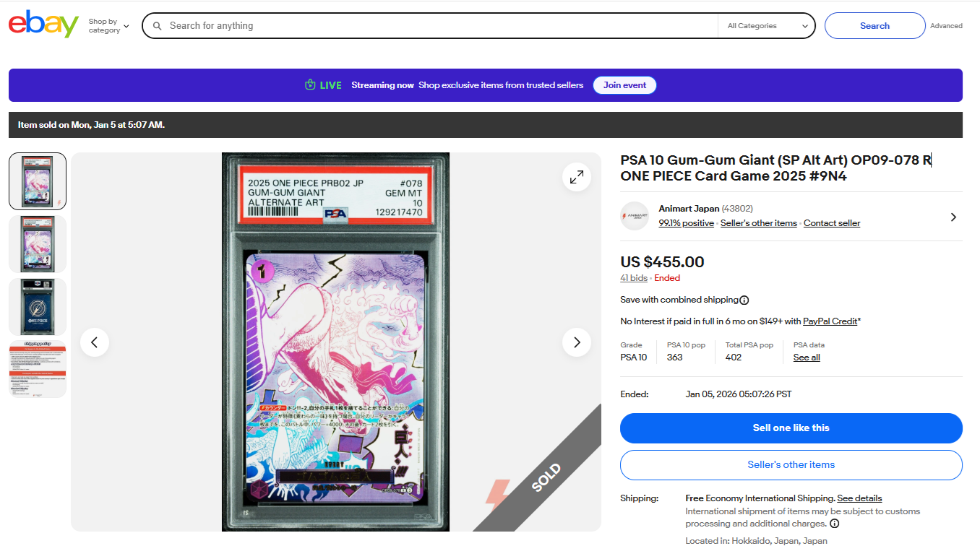Viewport: 980px width, 546px height.
Task: Click the eBay logo
Action: [x=43, y=25]
